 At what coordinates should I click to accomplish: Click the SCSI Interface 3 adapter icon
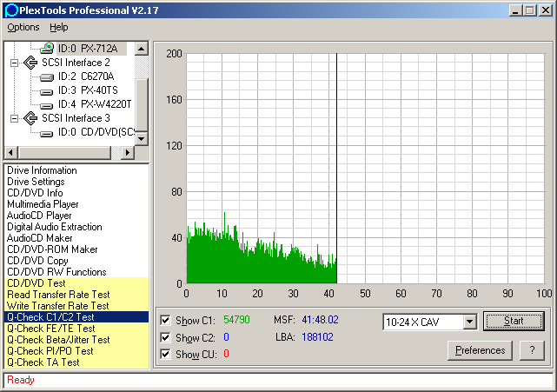pos(30,118)
